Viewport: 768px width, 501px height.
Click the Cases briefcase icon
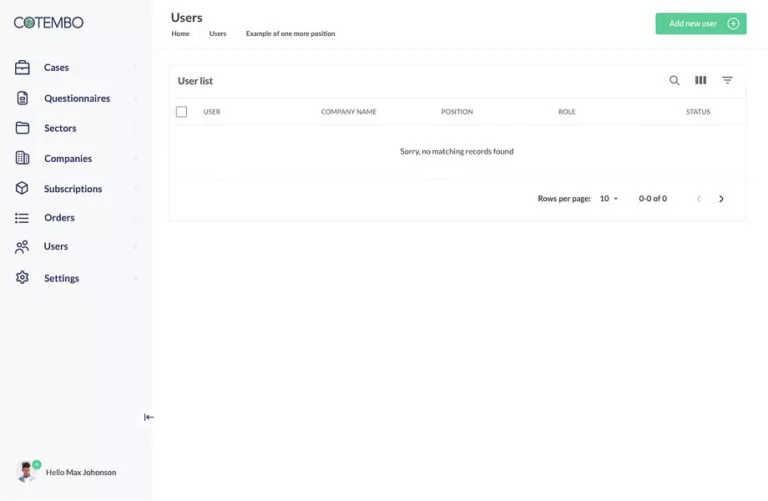(x=22, y=68)
